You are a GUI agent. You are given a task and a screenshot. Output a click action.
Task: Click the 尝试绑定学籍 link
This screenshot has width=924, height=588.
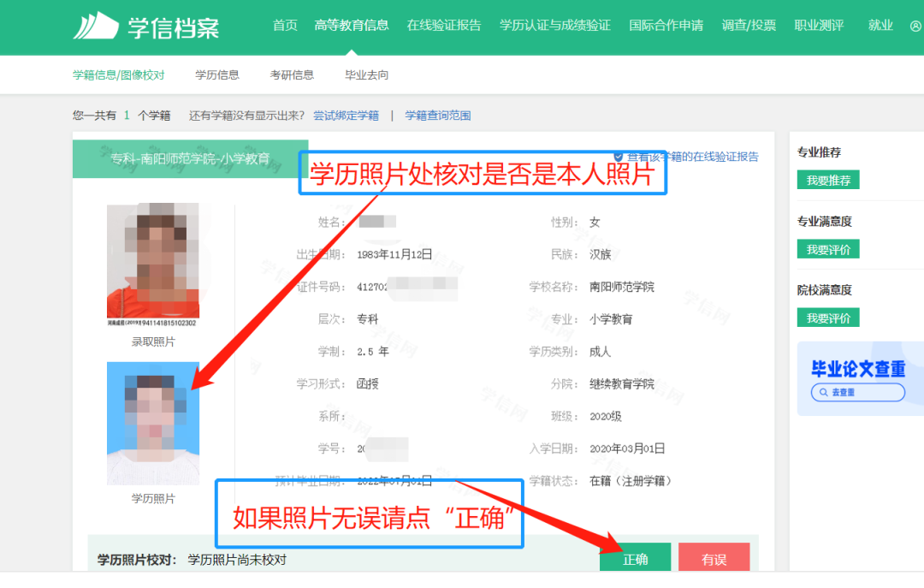coord(346,116)
